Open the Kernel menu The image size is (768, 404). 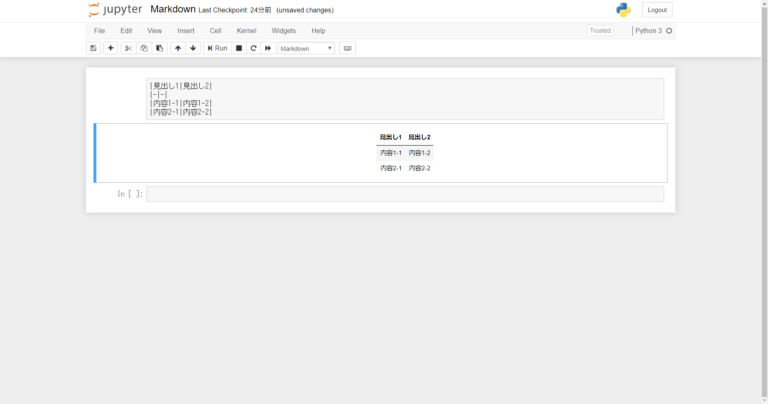pos(246,31)
